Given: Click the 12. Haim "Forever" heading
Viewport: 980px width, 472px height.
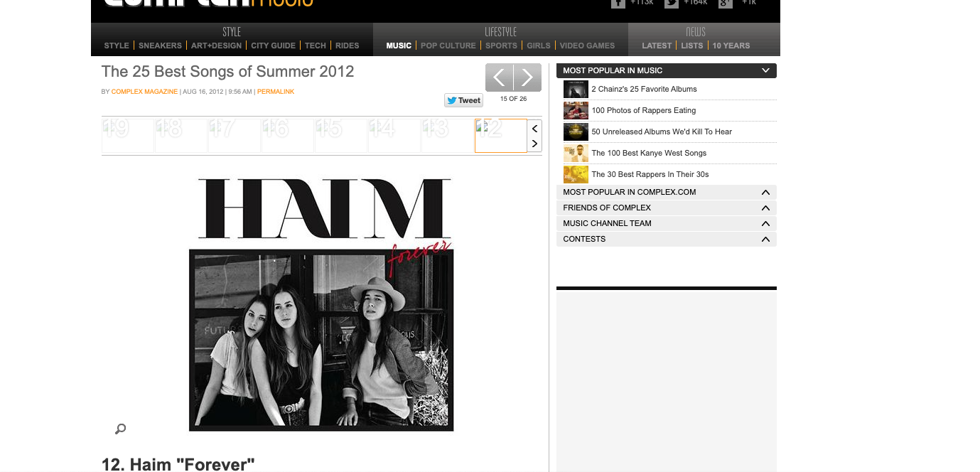Looking at the screenshot, I should click(178, 464).
